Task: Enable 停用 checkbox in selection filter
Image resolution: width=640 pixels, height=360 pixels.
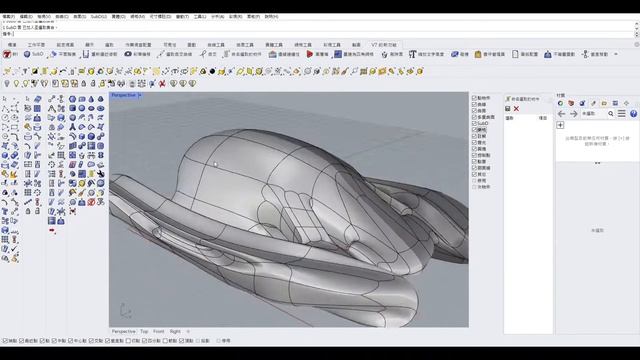Action: coord(474,180)
